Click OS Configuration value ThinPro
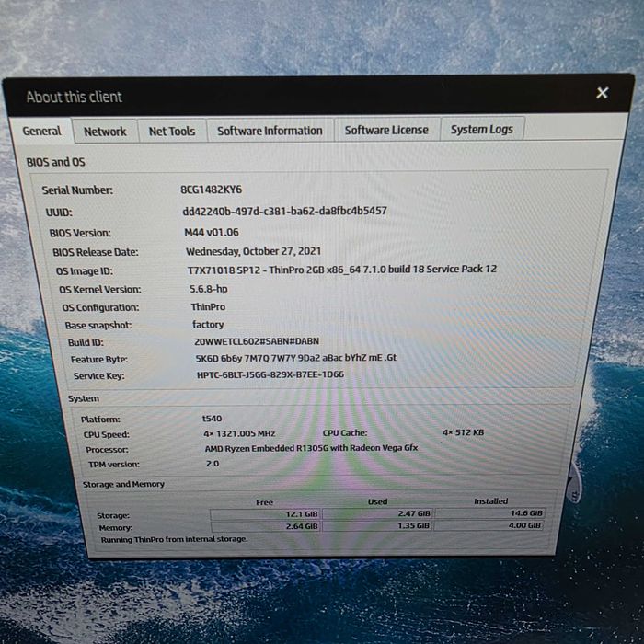Image resolution: width=644 pixels, height=644 pixels. (208, 306)
